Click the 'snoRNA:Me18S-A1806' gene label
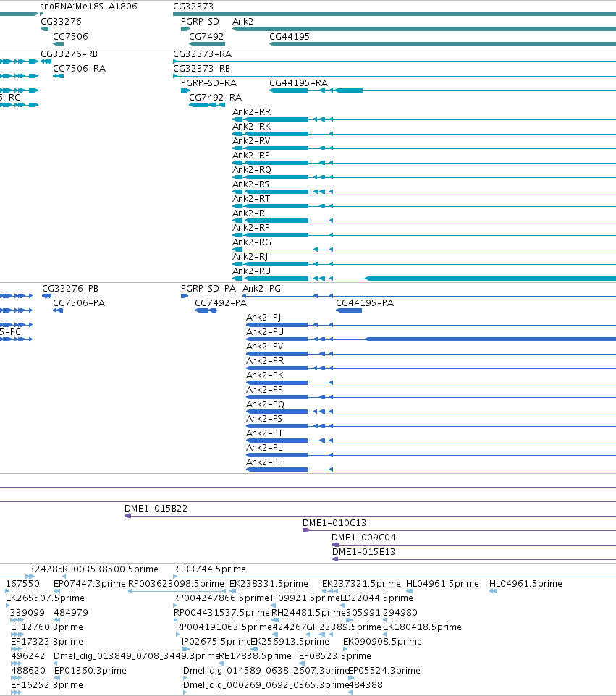Viewport: 616px width, 696px height. 88,7
